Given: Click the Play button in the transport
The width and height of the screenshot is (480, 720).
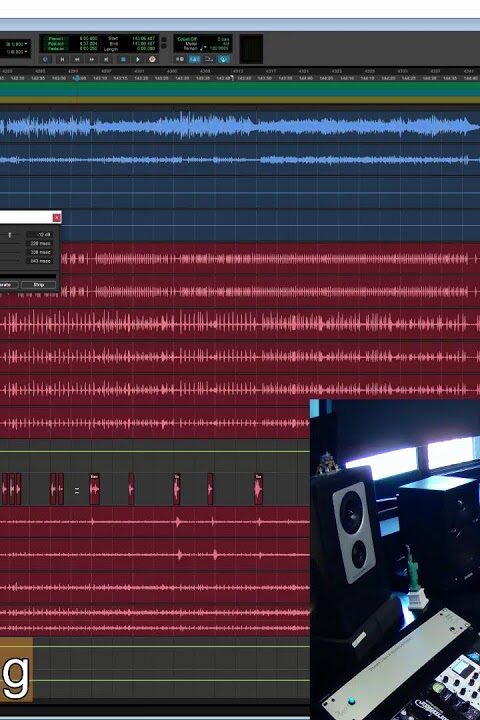Looking at the screenshot, I should 137,59.
